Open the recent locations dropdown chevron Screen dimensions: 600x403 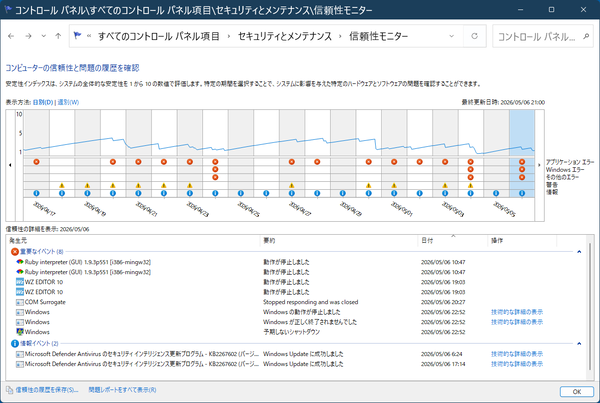[44, 36]
